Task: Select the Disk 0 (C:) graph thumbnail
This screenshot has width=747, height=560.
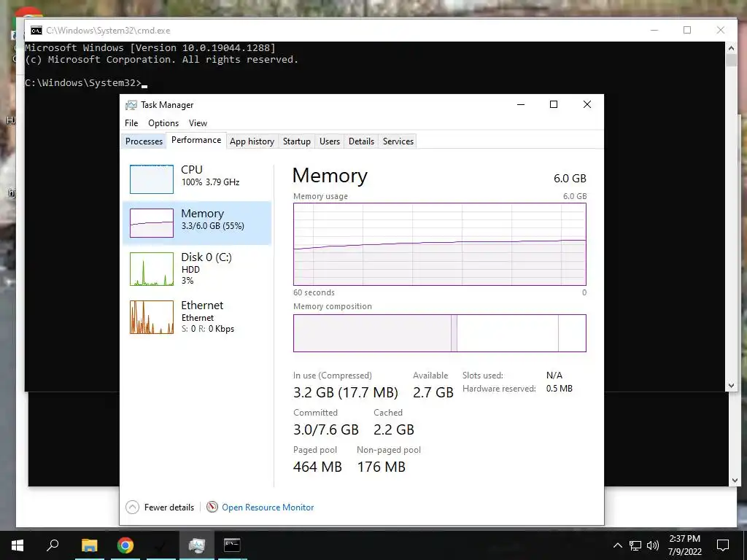Action: 152,269
